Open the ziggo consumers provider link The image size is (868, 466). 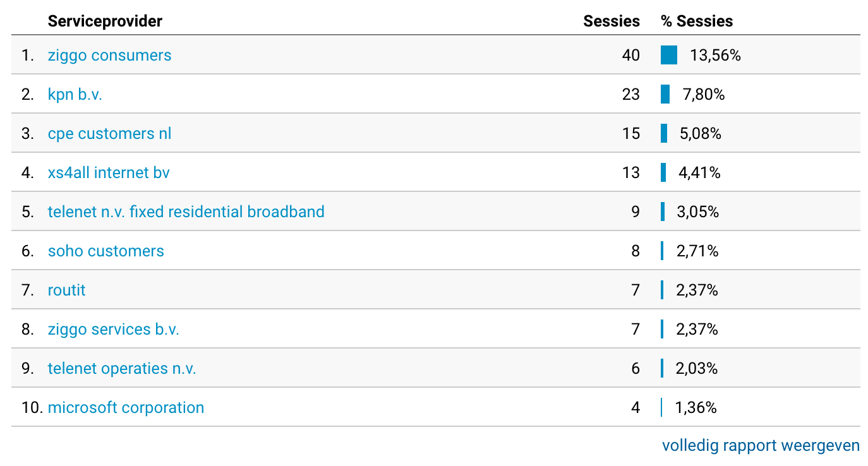[x=109, y=56]
